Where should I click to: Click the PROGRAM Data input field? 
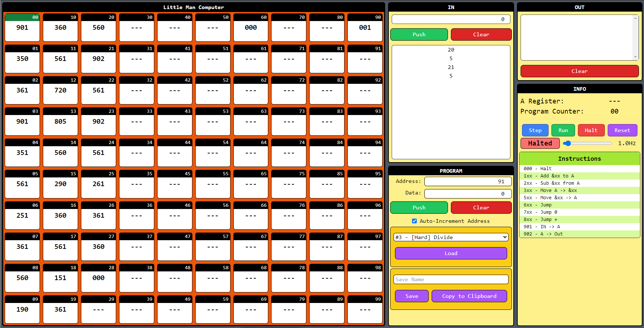point(468,194)
